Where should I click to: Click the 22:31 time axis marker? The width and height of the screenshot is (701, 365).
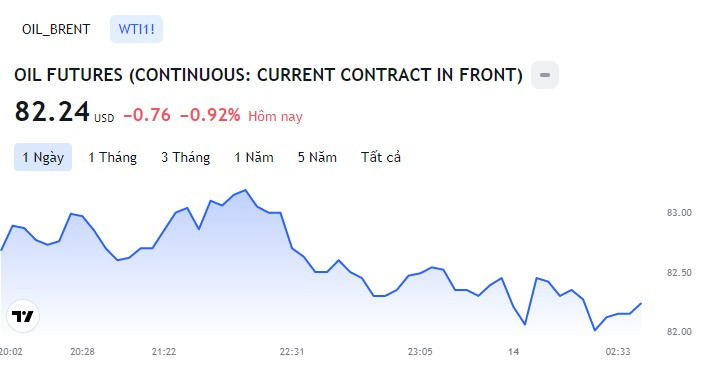[x=292, y=352]
